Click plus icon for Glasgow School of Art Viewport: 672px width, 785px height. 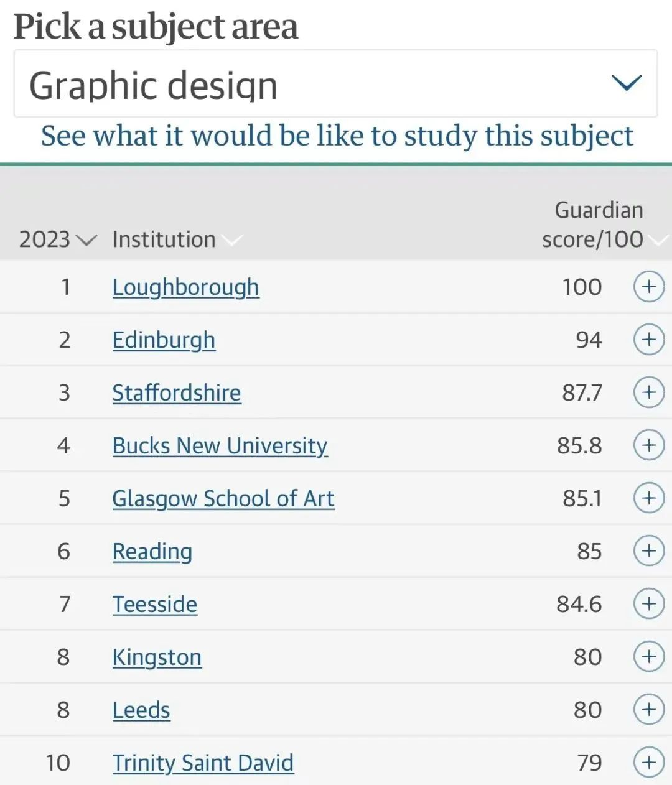pyautogui.click(x=648, y=498)
